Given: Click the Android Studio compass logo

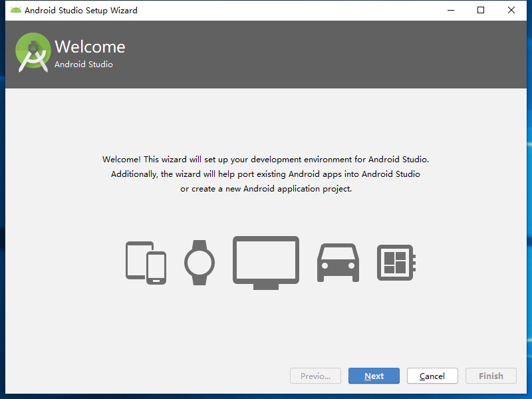Looking at the screenshot, I should click(33, 53).
